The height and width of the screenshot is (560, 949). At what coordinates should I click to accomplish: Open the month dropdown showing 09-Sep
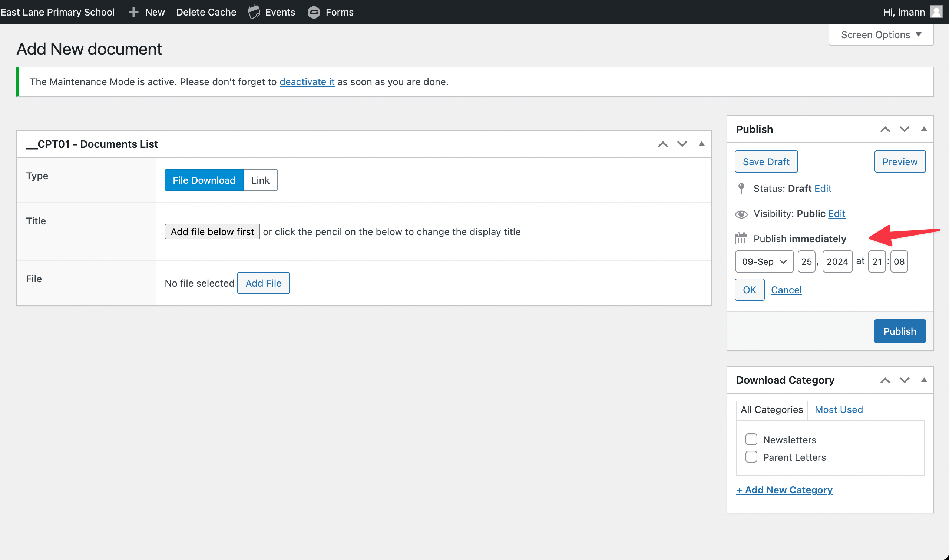[x=764, y=261]
